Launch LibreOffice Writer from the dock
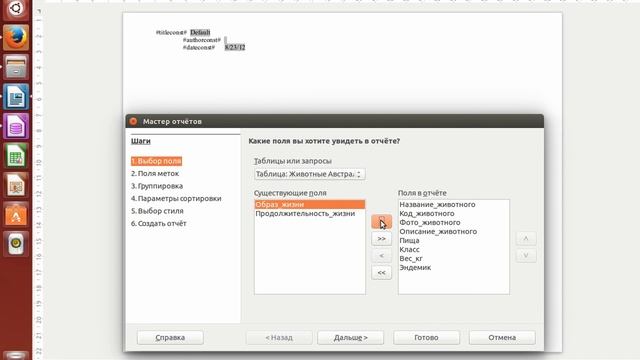The height and width of the screenshot is (360, 640). [16, 97]
